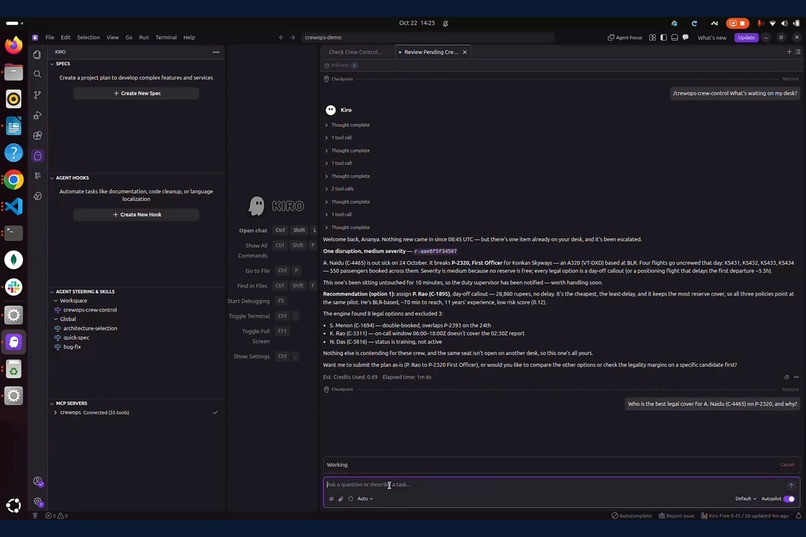Click the customize layout icon in title bar

point(652,38)
